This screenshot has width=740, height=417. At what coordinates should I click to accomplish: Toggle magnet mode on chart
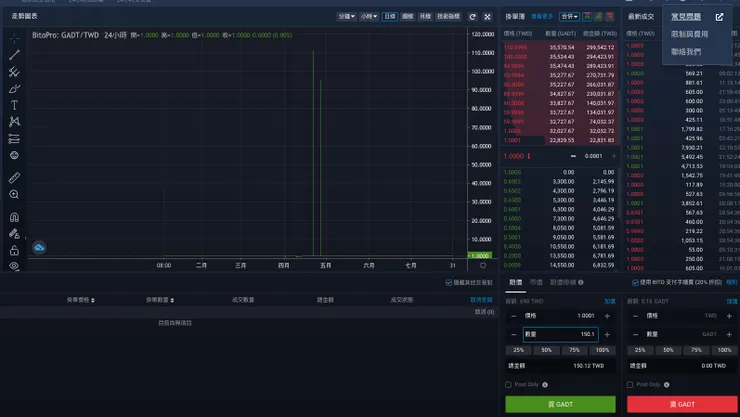(14, 217)
